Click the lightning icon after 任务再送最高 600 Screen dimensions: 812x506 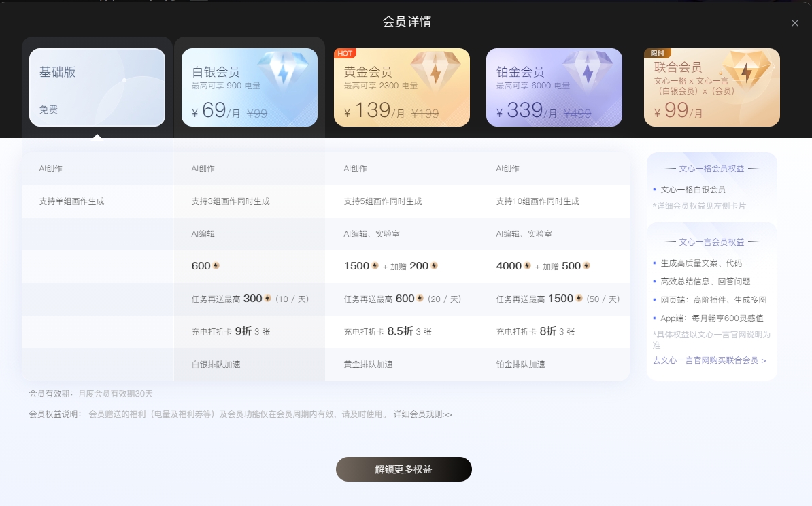(x=420, y=299)
